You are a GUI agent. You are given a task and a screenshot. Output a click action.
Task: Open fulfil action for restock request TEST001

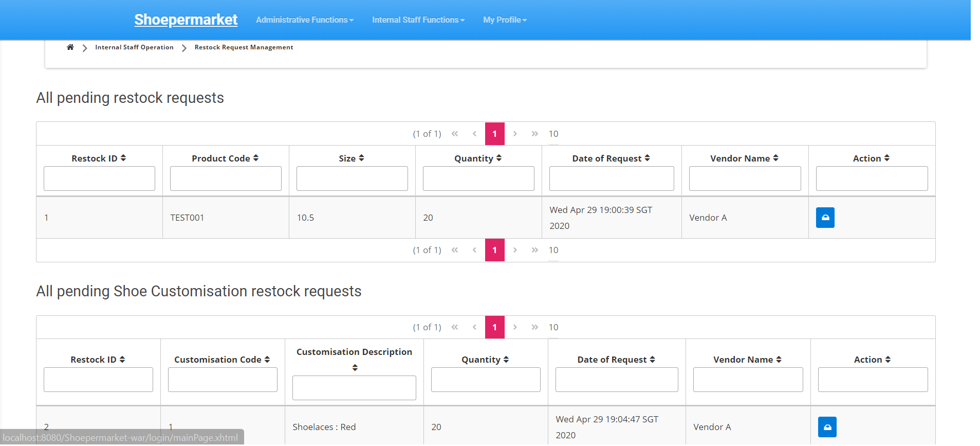[825, 218]
